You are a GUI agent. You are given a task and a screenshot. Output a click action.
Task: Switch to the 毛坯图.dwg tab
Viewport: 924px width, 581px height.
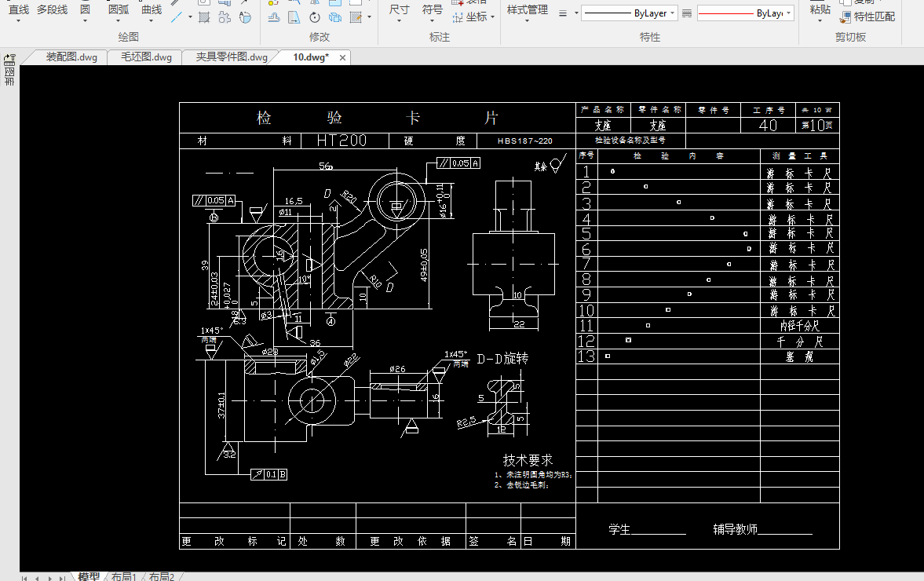(146, 57)
